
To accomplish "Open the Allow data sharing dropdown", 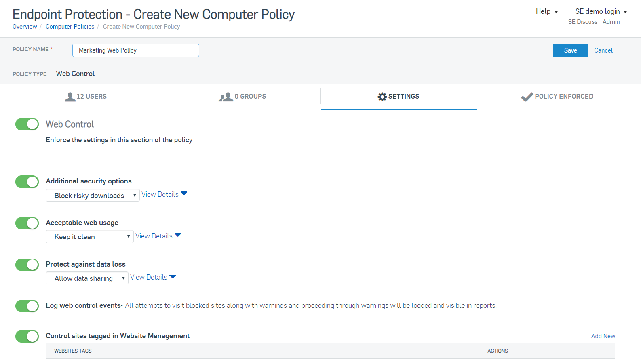I will (87, 278).
